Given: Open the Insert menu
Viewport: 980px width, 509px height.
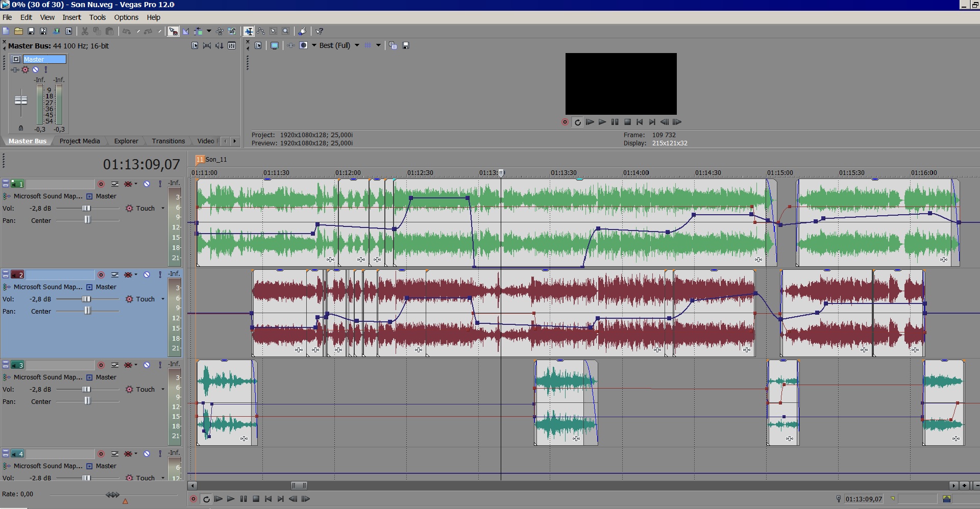Looking at the screenshot, I should [71, 17].
